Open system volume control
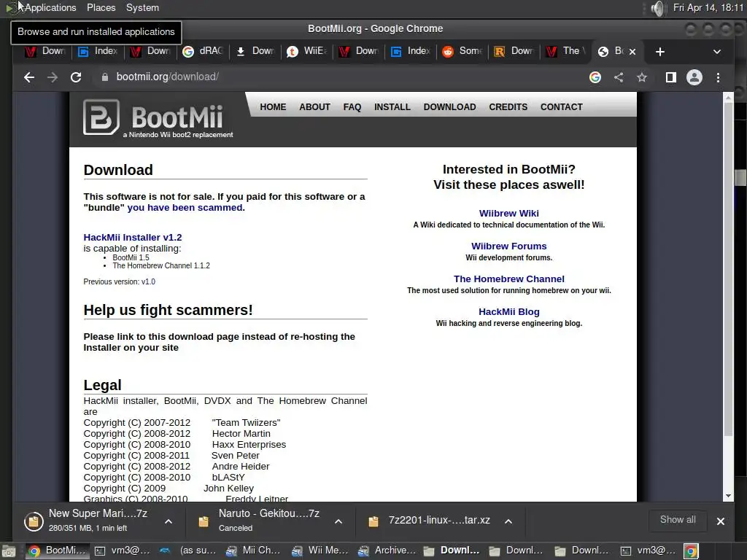Screen dimensions: 747x560 tap(657, 8)
